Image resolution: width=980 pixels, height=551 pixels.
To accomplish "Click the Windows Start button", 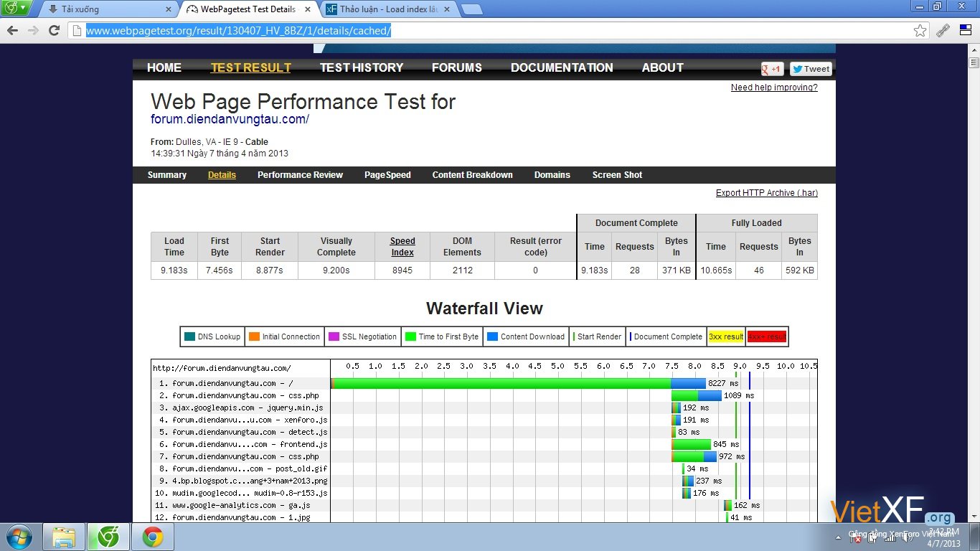I will [18, 537].
